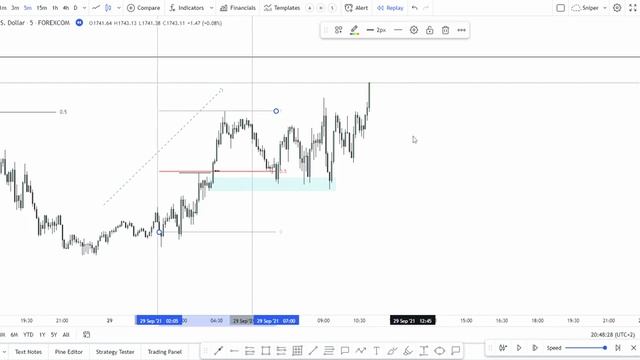Open chart settings gear
640x360 pixels.
click(x=617, y=8)
